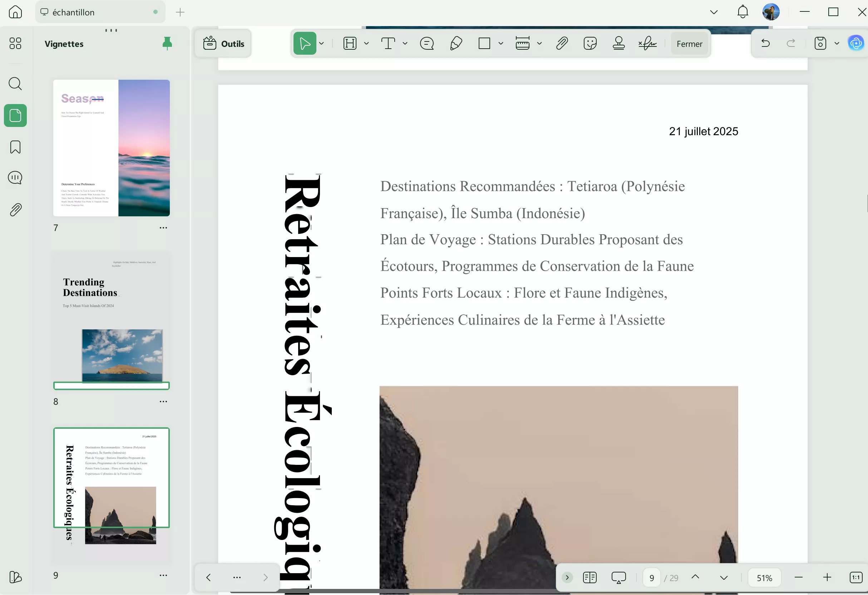Click the Fermer button

coord(689,43)
